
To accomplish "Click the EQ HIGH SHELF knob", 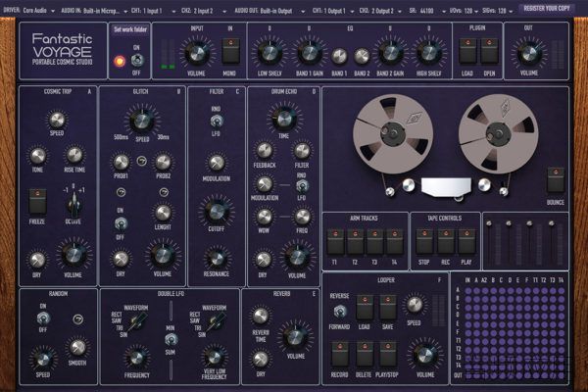I will (429, 53).
